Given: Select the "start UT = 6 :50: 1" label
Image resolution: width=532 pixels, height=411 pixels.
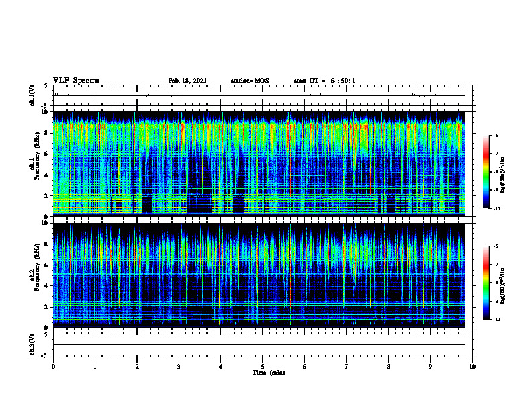Looking at the screenshot, I should 324,81.
